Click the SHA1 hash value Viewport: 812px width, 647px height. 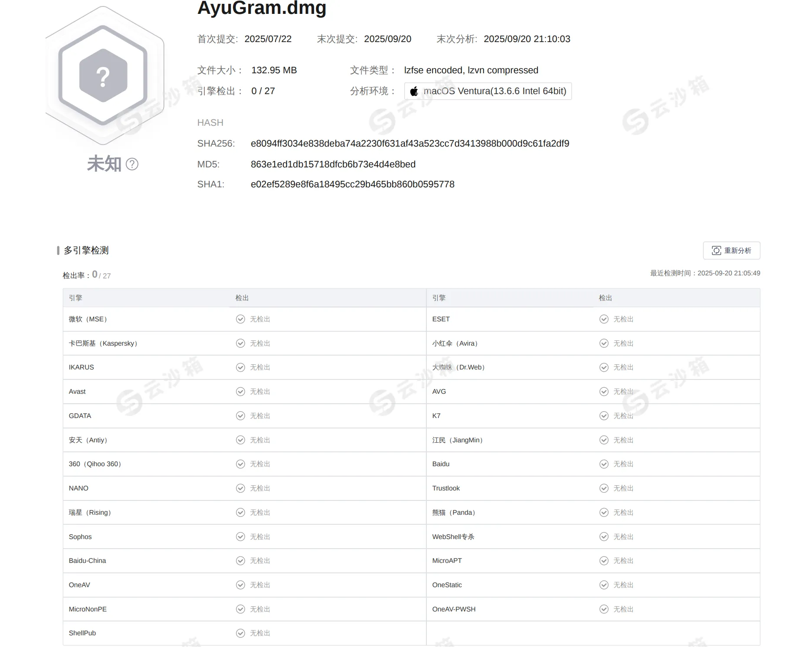tap(353, 184)
